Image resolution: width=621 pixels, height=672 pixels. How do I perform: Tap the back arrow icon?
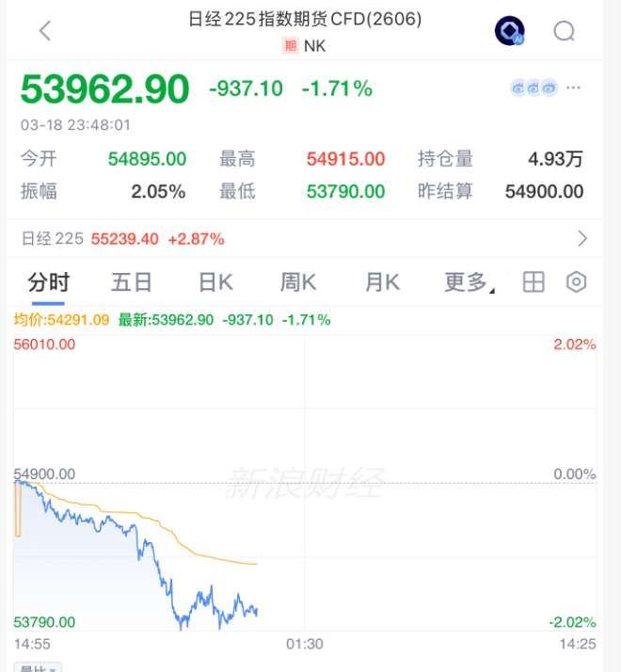click(x=44, y=31)
